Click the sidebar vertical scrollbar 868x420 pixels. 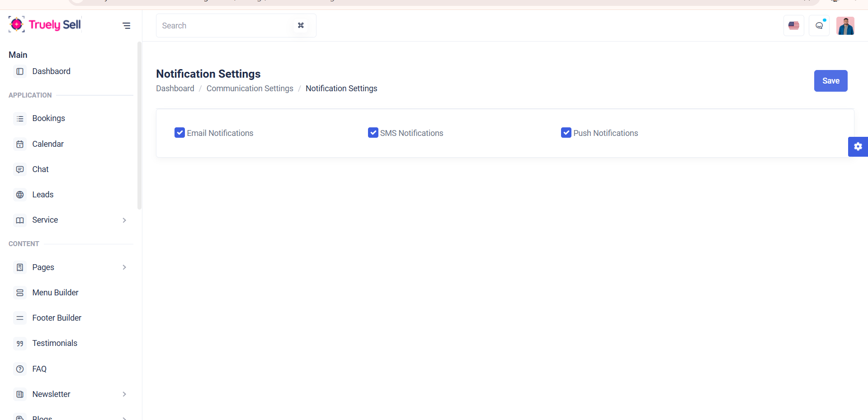pyautogui.click(x=139, y=126)
